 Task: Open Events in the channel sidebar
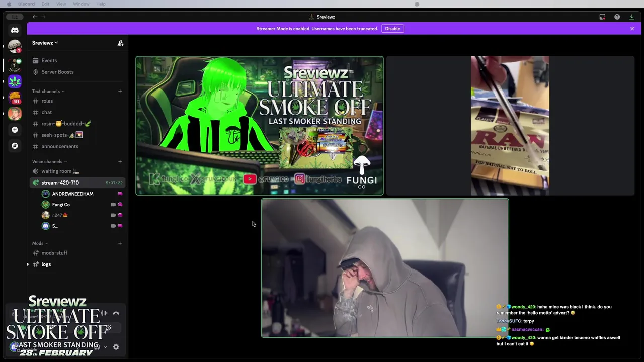pos(76,61)
